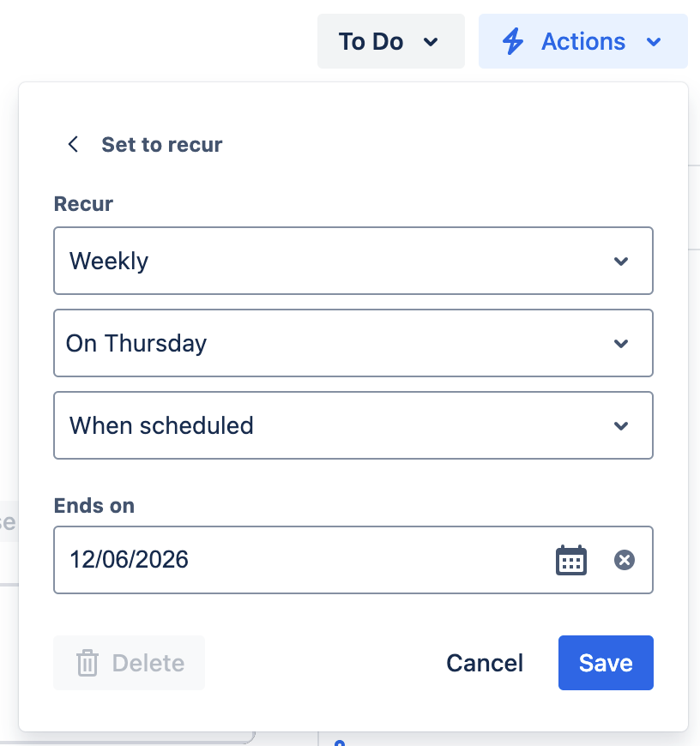
Task: Save the recurrence settings
Action: (x=606, y=663)
